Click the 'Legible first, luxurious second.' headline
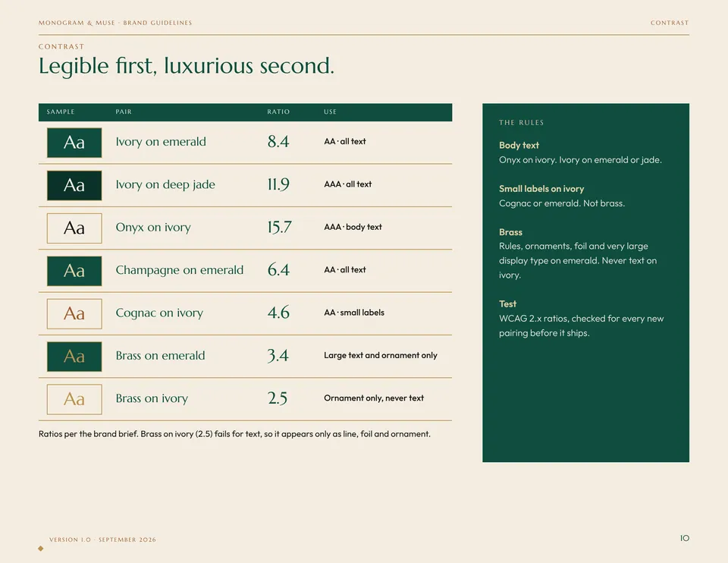This screenshot has width=728, height=563. (187, 65)
